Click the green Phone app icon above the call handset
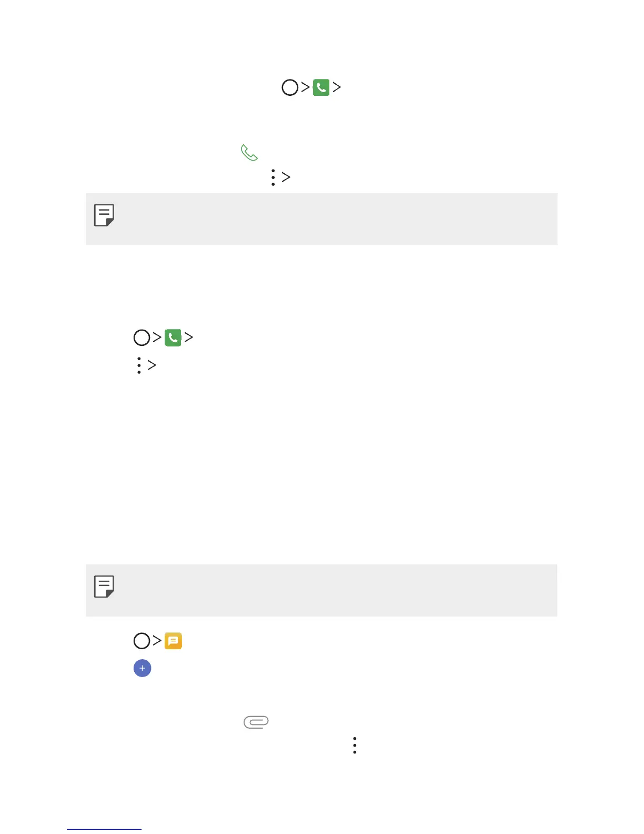 [321, 87]
